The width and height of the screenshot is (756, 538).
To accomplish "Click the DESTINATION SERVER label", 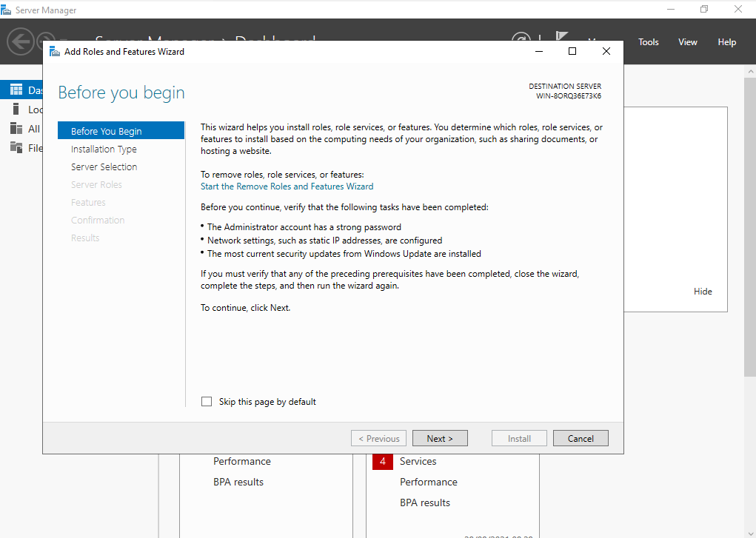I will point(565,87).
